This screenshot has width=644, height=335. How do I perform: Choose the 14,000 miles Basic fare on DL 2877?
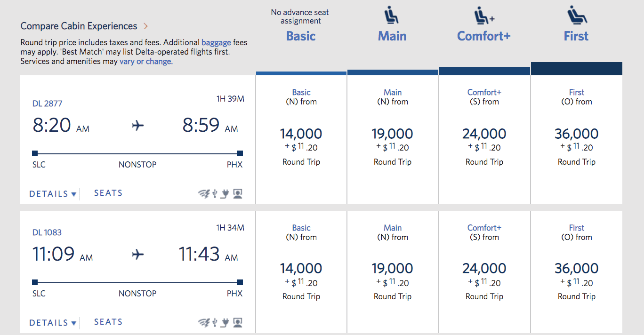point(301,134)
